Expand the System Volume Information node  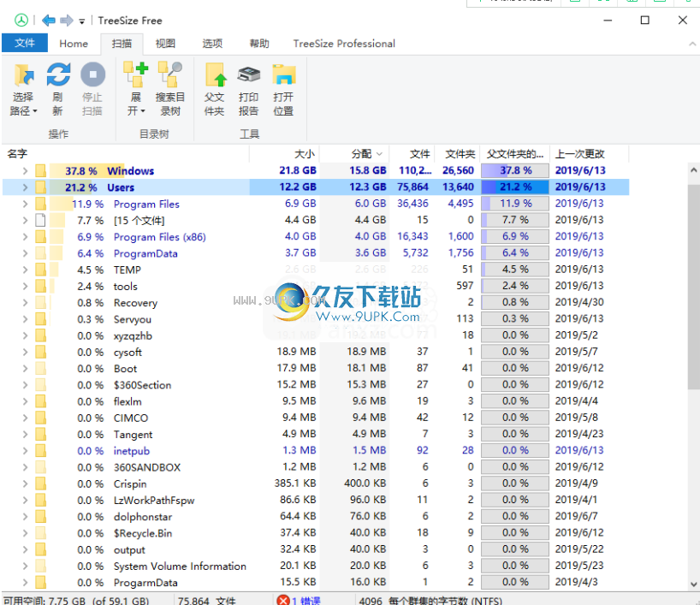[26, 566]
